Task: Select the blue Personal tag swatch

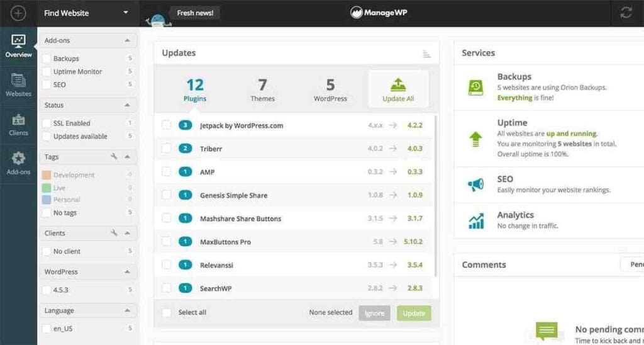Action: 47,200
